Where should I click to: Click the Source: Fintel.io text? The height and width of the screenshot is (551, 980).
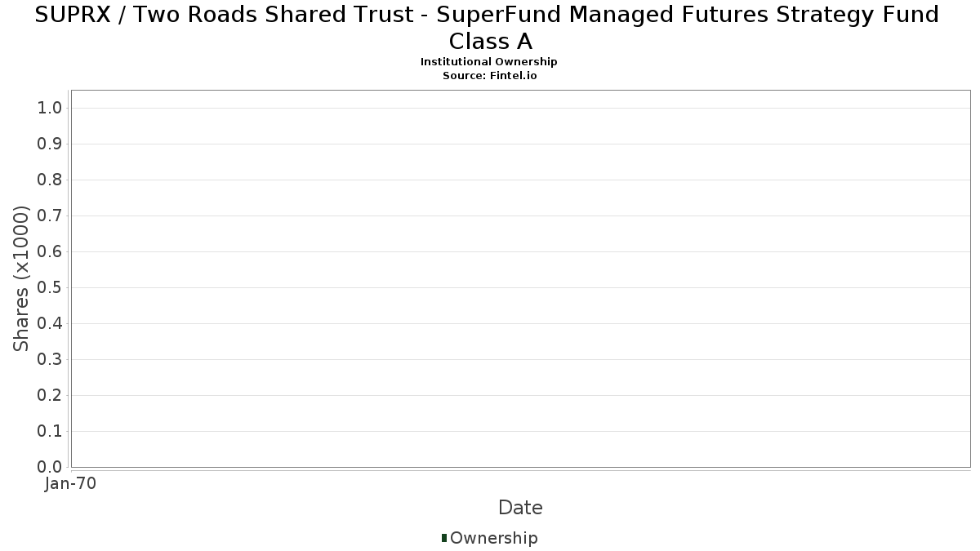pyautogui.click(x=489, y=75)
